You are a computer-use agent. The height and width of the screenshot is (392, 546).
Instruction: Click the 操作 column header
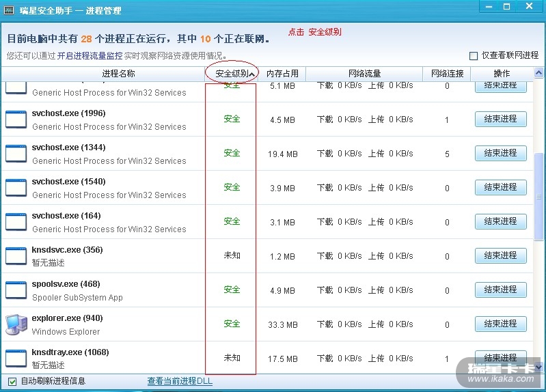(x=502, y=74)
